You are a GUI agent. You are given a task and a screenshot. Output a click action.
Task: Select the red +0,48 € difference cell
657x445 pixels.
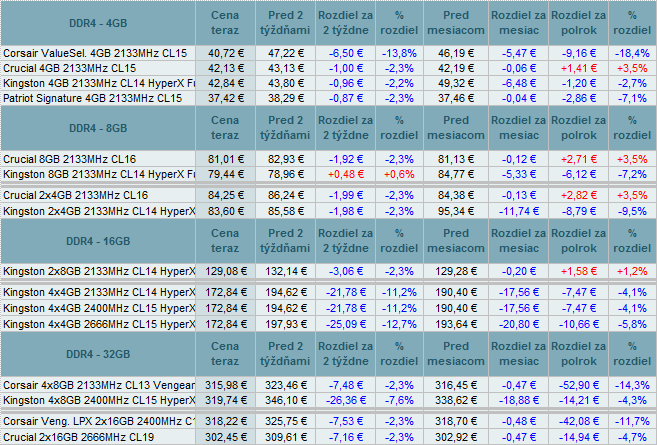pyautogui.click(x=346, y=174)
